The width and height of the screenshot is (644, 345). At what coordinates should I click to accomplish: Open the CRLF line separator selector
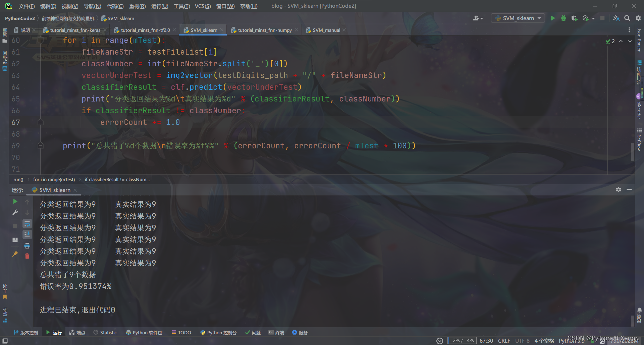(x=504, y=341)
